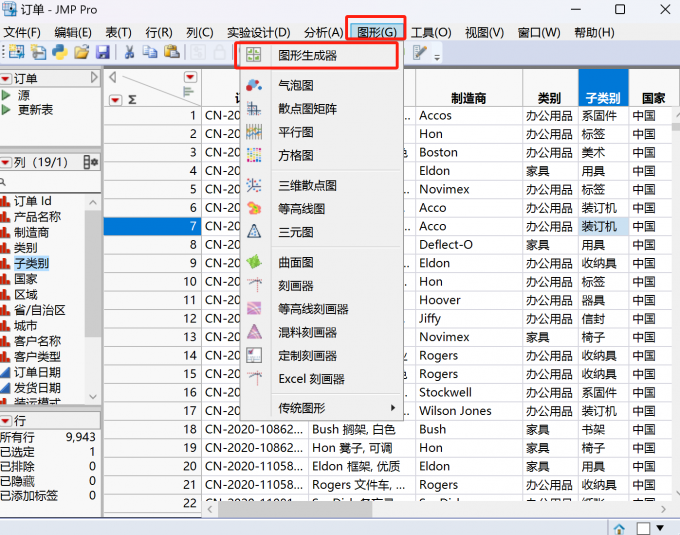This screenshot has height=535, width=680.
Task: Click the 刻画器 icon
Action: click(255, 285)
